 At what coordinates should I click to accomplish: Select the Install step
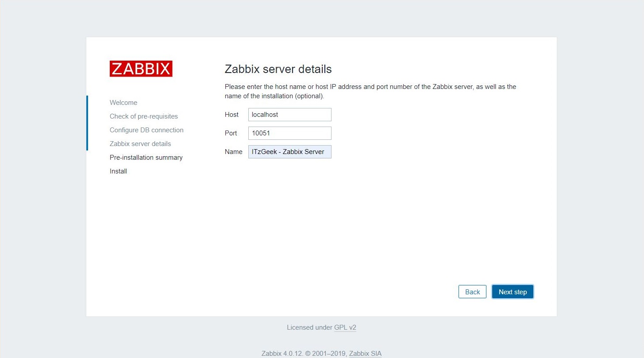[x=118, y=171]
